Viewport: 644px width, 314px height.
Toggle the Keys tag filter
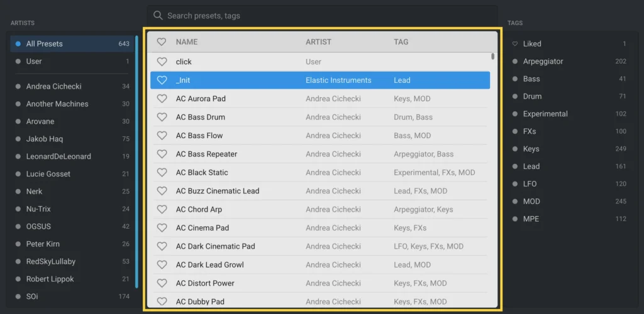coord(570,149)
